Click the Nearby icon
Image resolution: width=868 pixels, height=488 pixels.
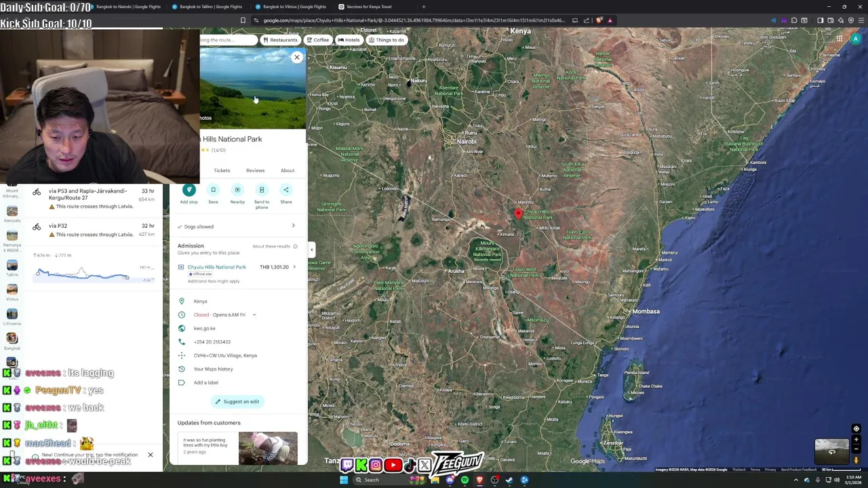pyautogui.click(x=237, y=190)
